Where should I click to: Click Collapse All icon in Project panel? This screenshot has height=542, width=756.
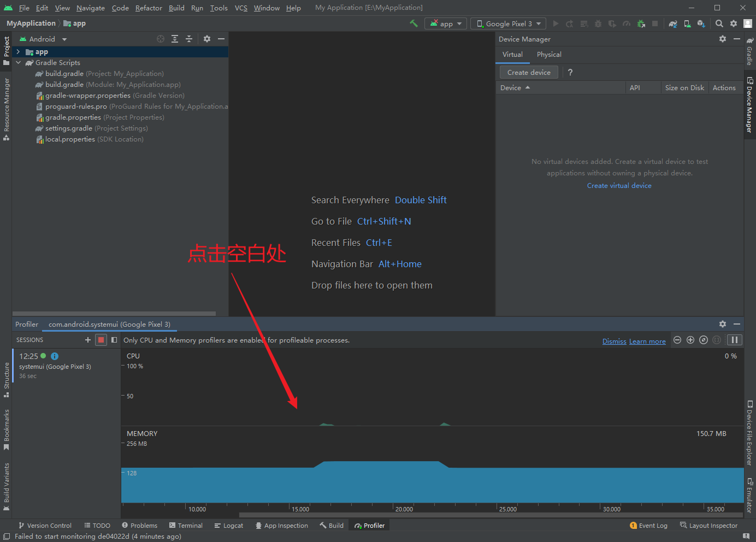pos(189,39)
